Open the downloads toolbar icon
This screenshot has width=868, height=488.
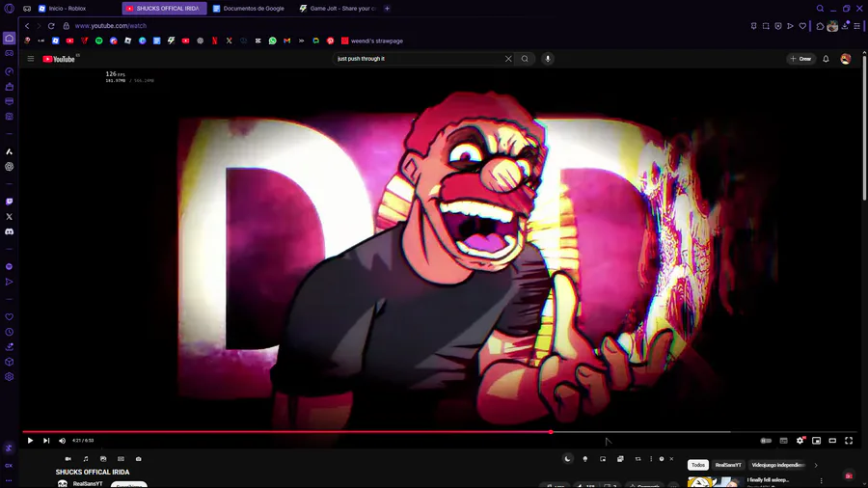pyautogui.click(x=845, y=26)
